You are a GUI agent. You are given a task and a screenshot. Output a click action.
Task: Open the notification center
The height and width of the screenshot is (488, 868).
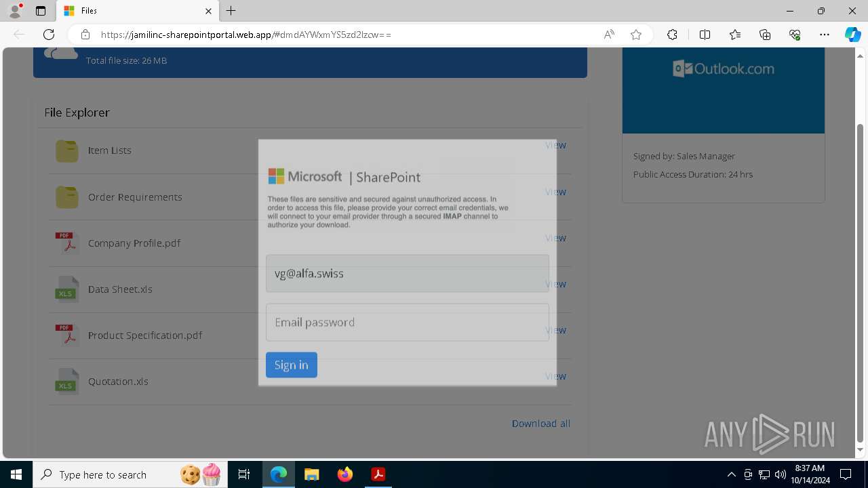(846, 474)
